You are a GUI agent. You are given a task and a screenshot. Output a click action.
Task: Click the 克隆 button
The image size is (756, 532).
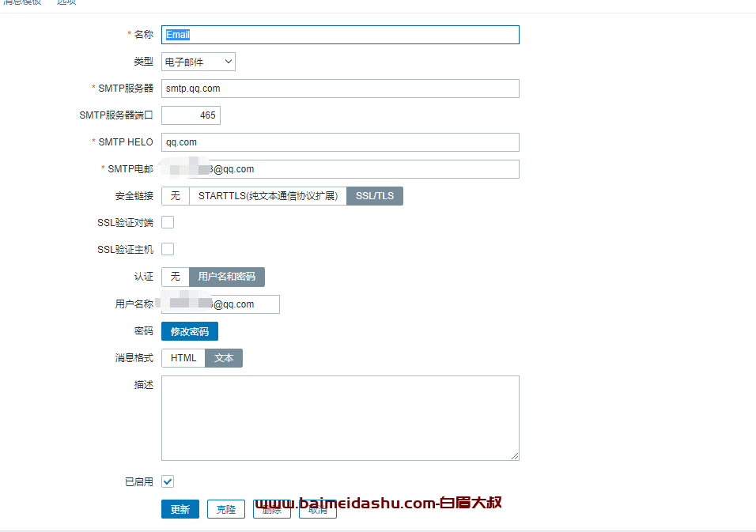(x=225, y=509)
